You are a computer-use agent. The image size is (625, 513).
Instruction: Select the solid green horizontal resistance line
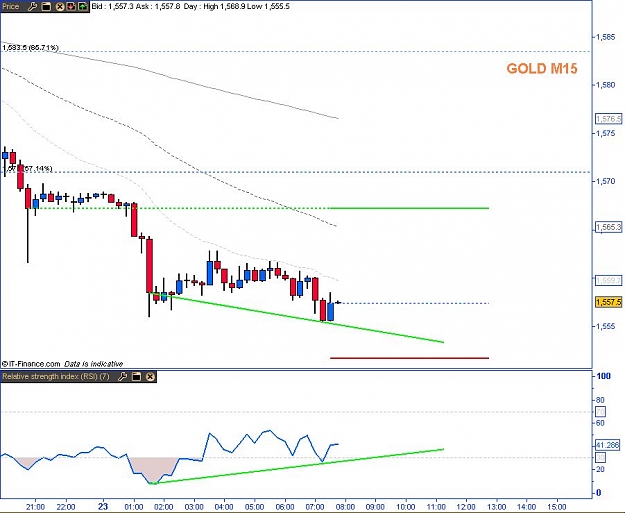(409, 208)
